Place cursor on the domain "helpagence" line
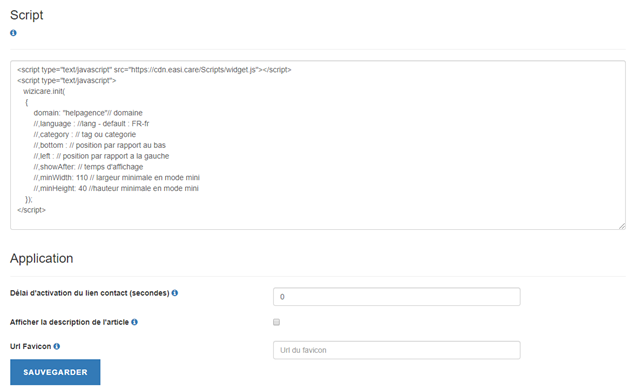This screenshot has width=629, height=390. [x=88, y=113]
